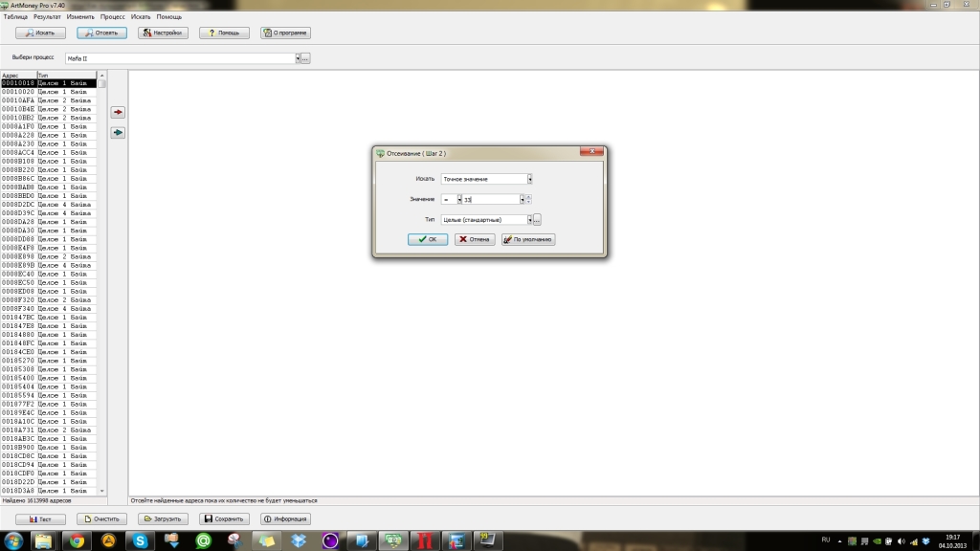Select address row 00010020
Image resolution: width=980 pixels, height=551 pixels.
point(49,92)
